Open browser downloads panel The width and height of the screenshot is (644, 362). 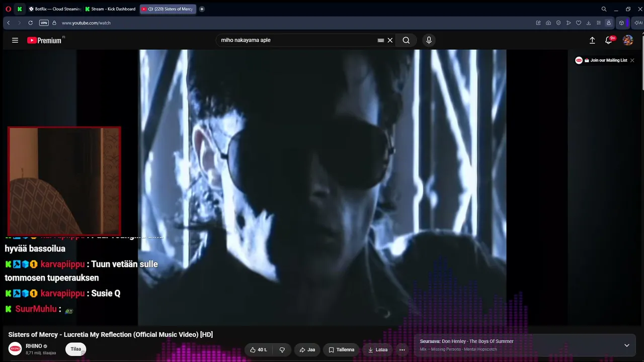[589, 23]
